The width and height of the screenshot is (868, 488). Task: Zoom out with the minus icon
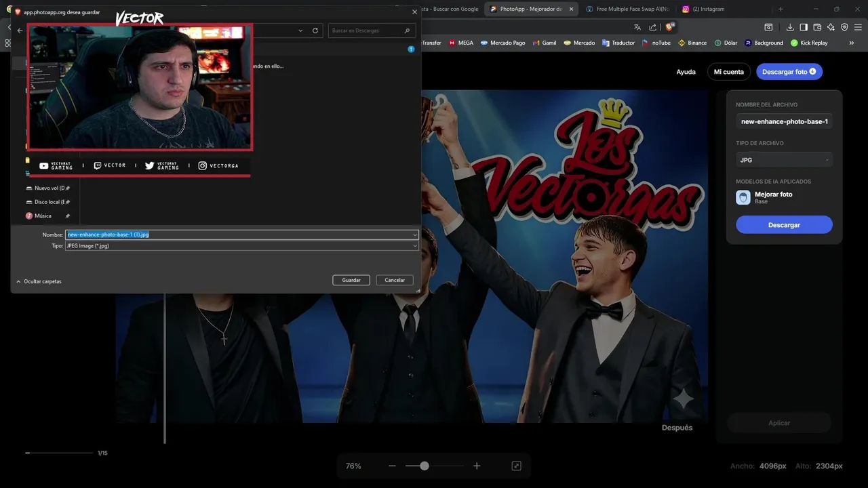point(392,466)
